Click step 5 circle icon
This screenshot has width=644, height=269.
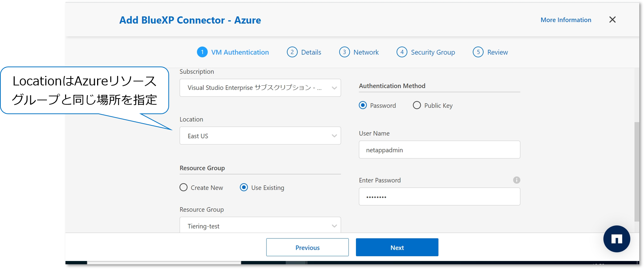(x=478, y=52)
